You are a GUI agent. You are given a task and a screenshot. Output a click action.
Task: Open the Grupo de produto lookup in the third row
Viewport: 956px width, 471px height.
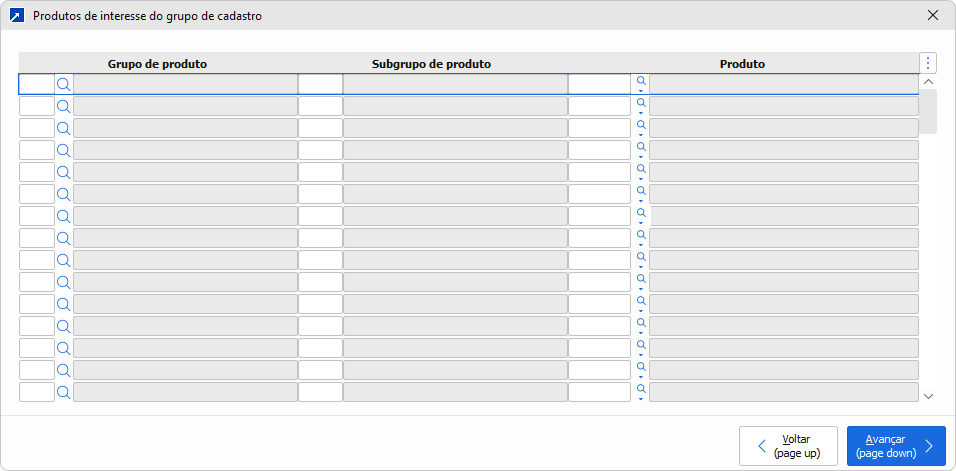63,128
